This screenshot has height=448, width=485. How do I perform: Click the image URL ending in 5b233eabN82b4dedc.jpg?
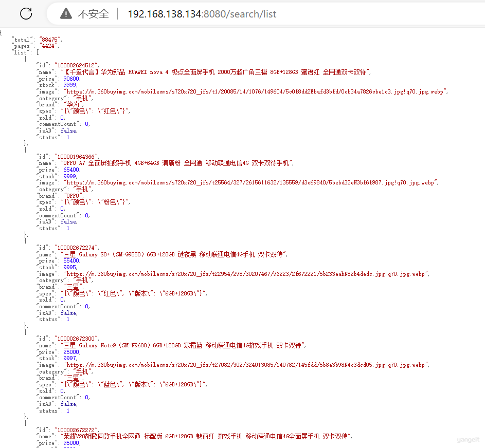tap(246, 274)
